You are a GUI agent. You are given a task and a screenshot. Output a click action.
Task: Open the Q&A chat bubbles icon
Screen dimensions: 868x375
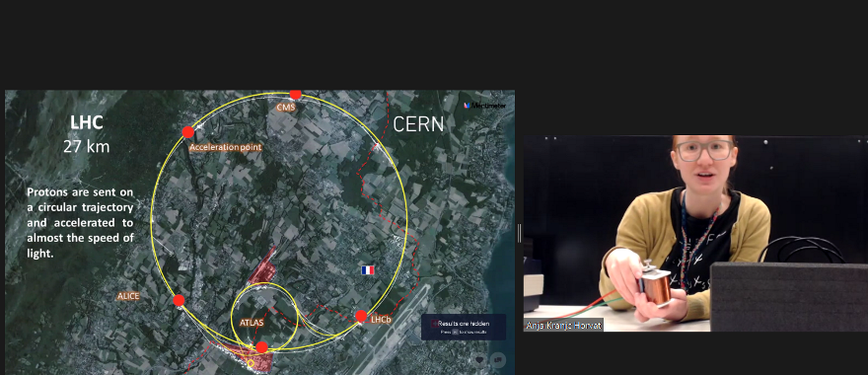tap(498, 360)
